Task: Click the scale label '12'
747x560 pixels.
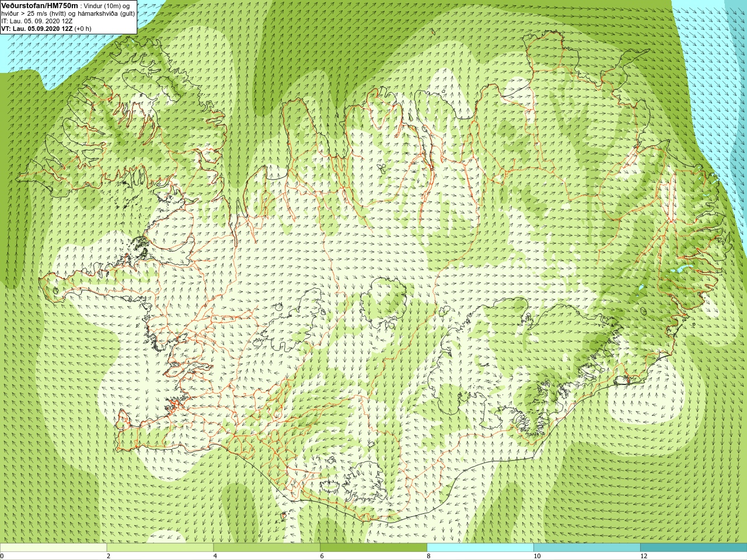Action: pos(644,556)
